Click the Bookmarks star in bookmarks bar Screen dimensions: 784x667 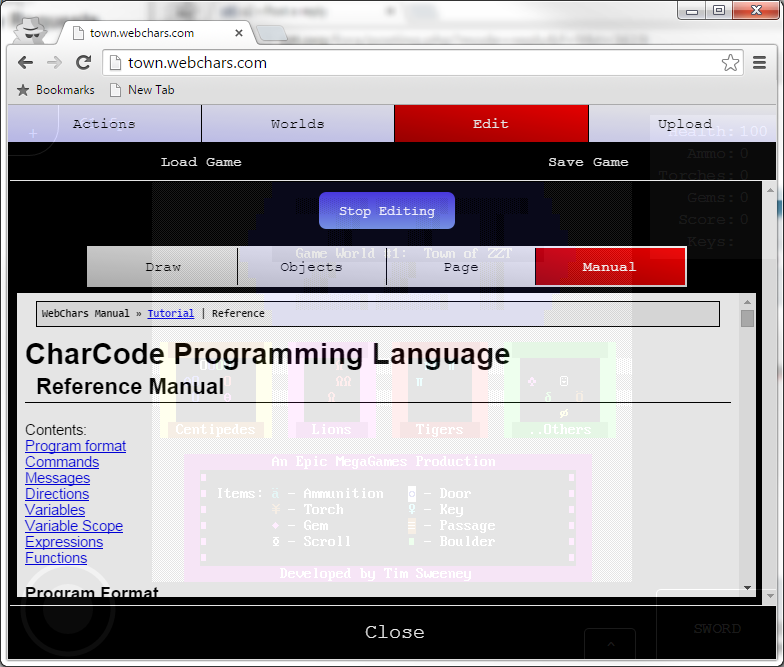pos(24,90)
